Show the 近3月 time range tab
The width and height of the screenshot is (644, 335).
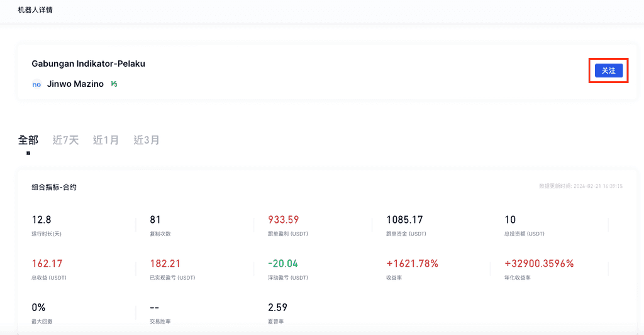[146, 140]
